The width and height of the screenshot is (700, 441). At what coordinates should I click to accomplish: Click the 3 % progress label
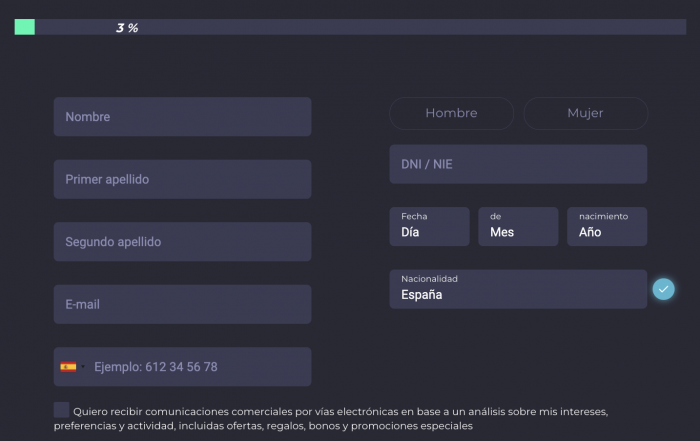point(127,28)
